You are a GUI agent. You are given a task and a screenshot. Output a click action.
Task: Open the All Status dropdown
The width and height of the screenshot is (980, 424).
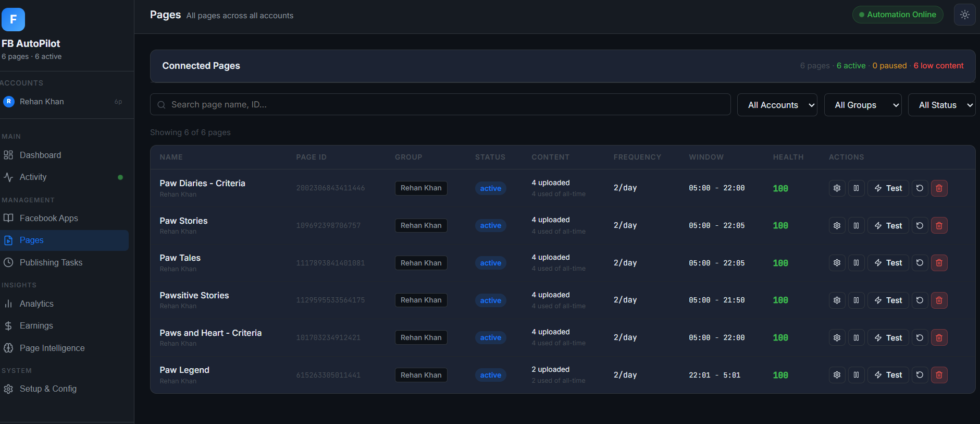pos(941,105)
